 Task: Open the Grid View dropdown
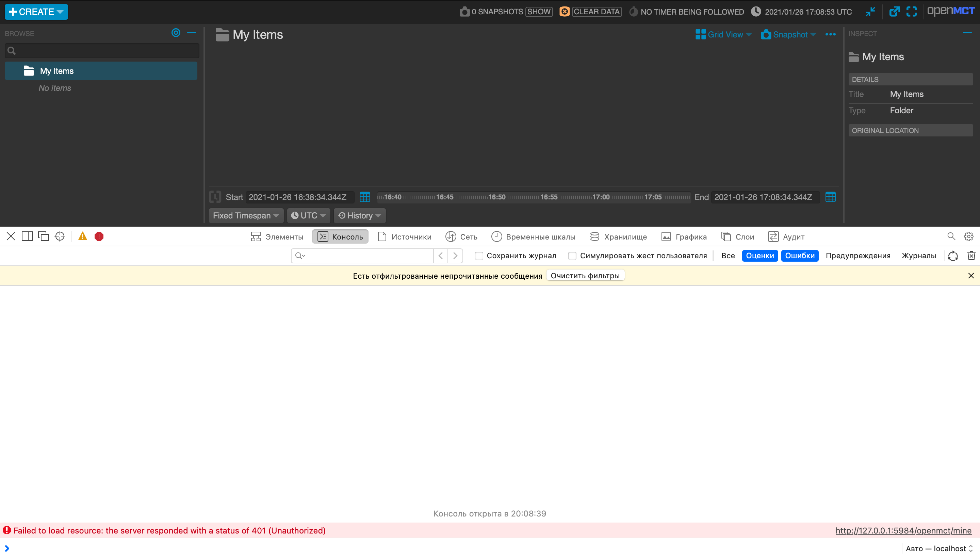723,34
